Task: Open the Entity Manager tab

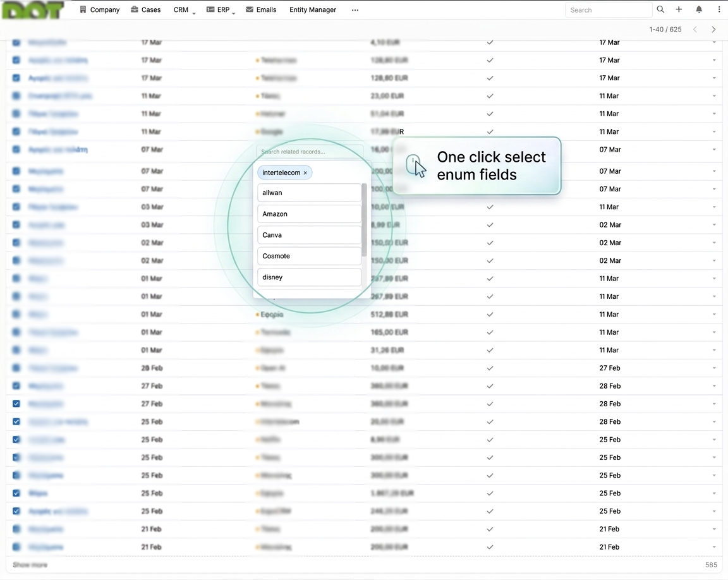Action: coord(313,10)
